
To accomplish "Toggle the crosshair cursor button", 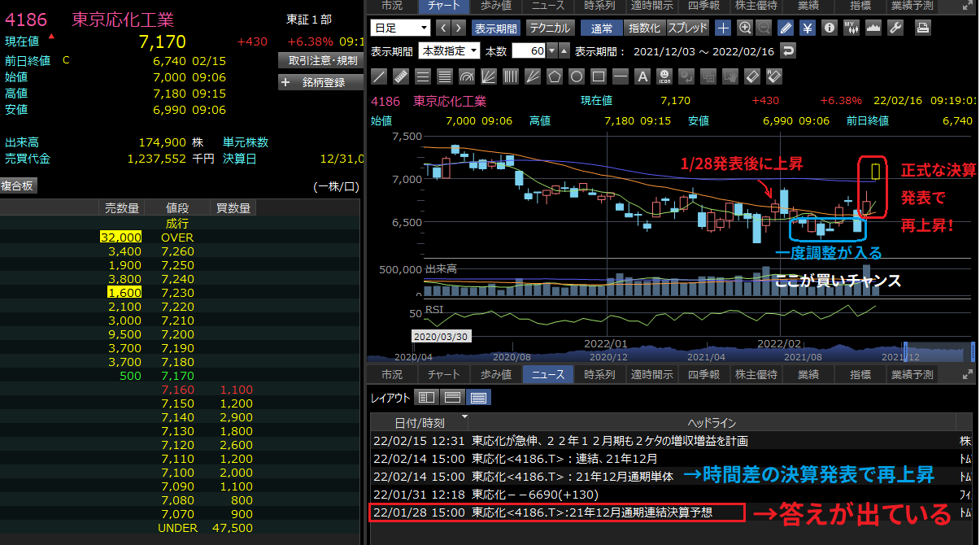I will [x=723, y=28].
